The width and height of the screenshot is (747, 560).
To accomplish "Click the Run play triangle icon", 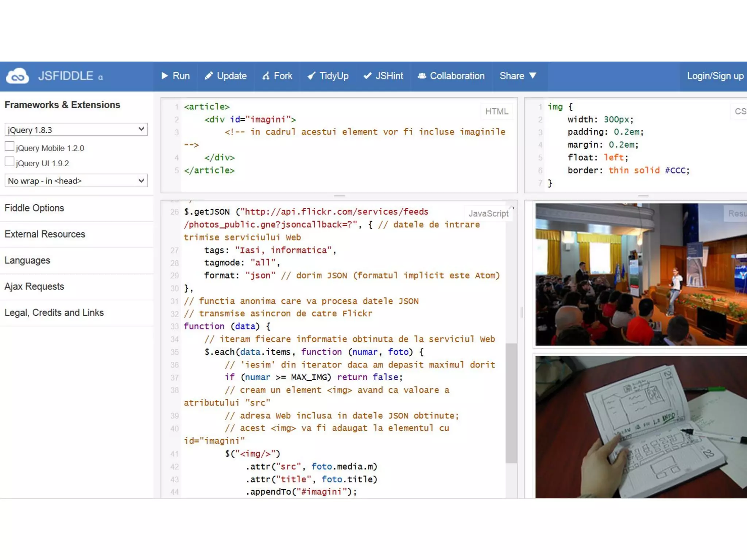I will [165, 76].
